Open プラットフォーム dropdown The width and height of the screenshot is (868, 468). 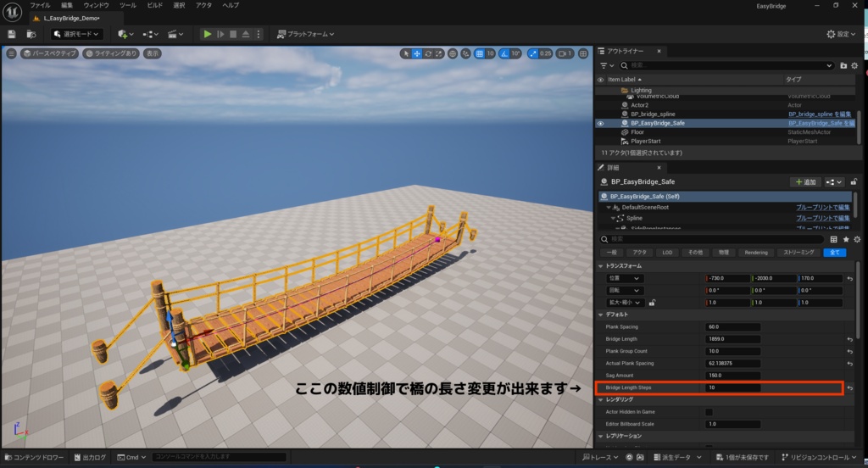[305, 35]
